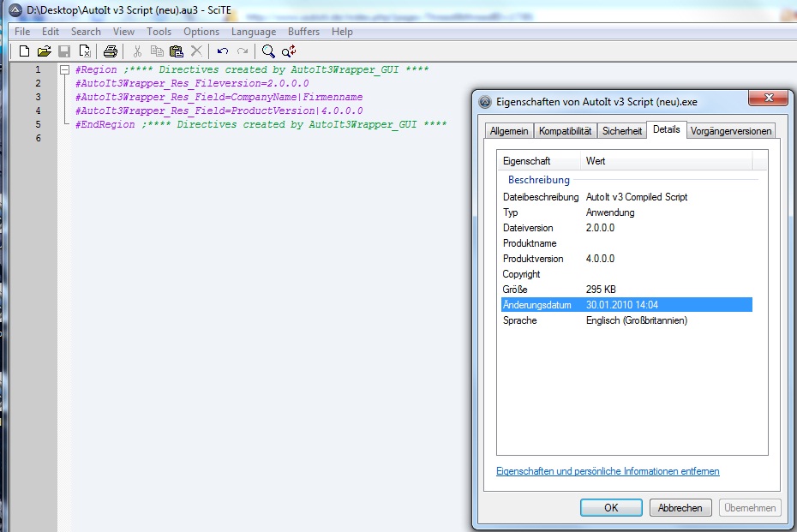This screenshot has height=532, width=797.
Task: Open a file with the folder icon
Action: point(44,51)
